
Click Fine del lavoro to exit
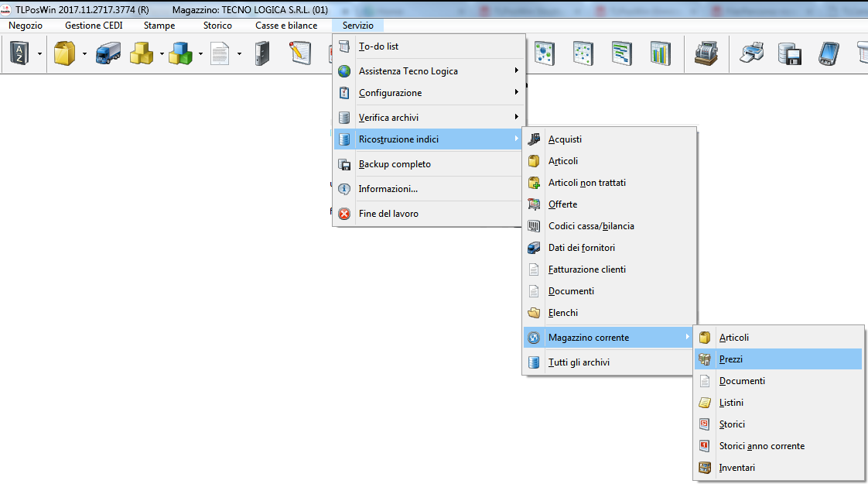(388, 214)
